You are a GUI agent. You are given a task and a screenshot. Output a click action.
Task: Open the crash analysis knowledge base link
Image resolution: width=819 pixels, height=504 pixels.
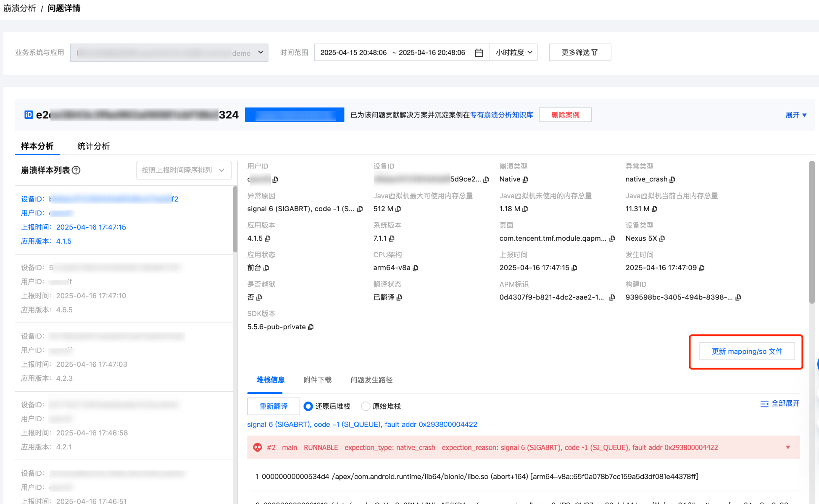pos(501,115)
